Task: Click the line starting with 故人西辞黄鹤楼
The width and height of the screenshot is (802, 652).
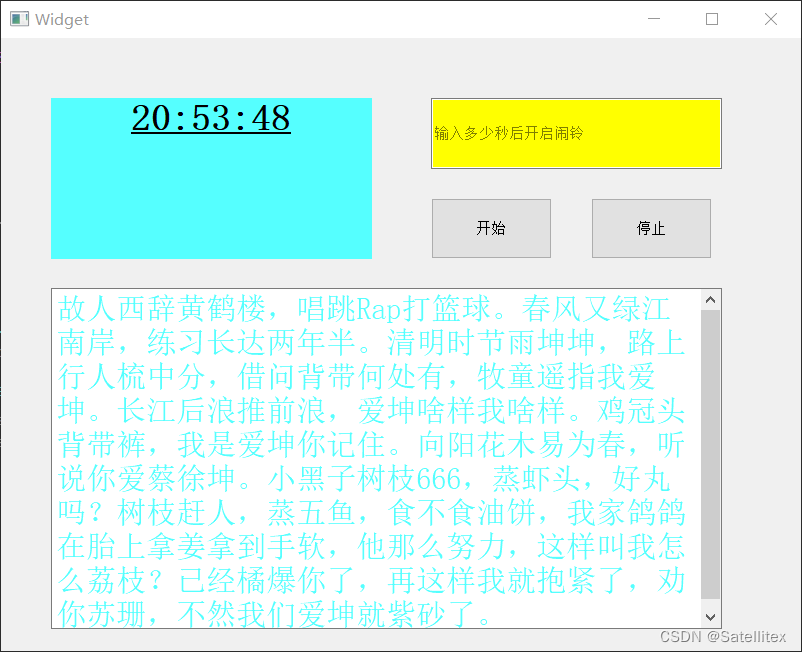Action: coord(364,308)
